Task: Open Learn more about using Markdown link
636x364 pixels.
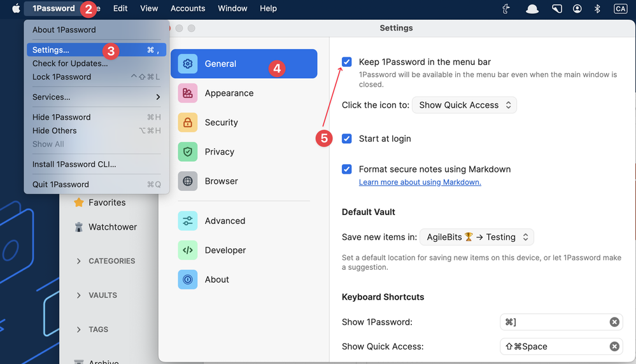Action: pyautogui.click(x=420, y=182)
